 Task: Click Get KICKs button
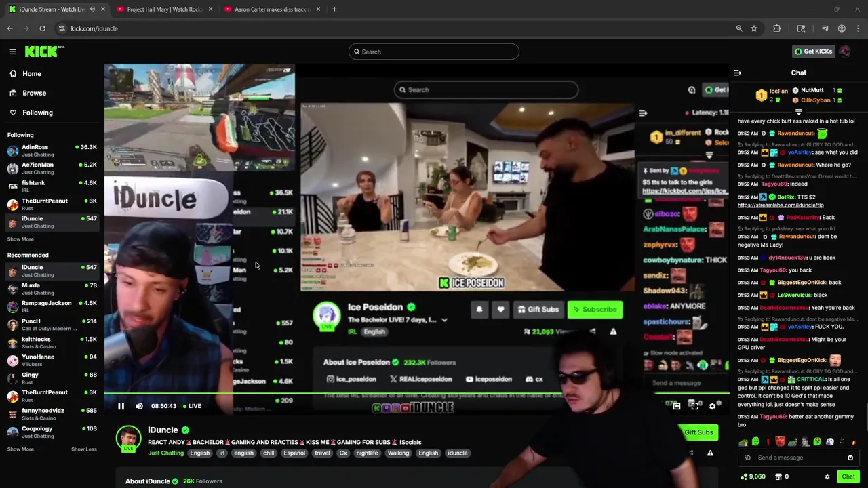(813, 52)
